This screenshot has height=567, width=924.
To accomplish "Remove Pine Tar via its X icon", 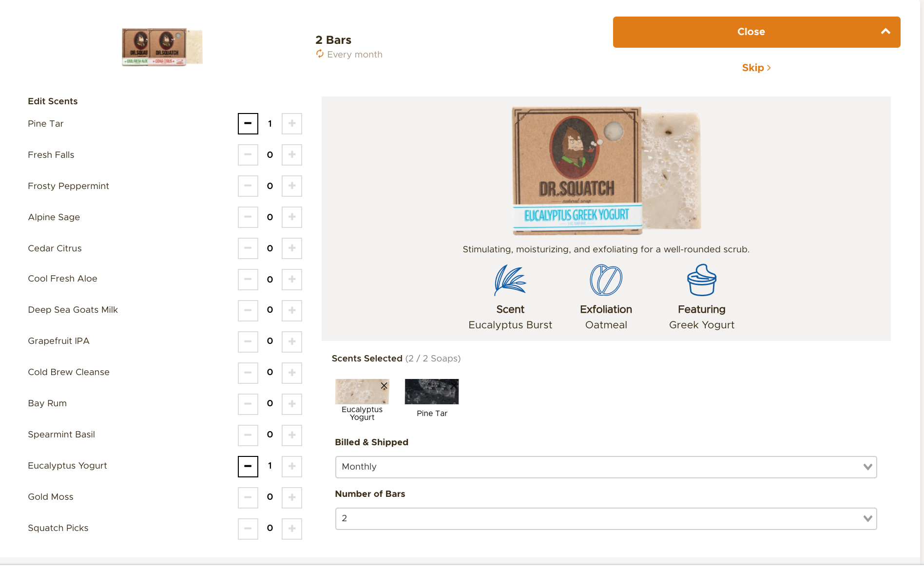I will click(x=454, y=386).
